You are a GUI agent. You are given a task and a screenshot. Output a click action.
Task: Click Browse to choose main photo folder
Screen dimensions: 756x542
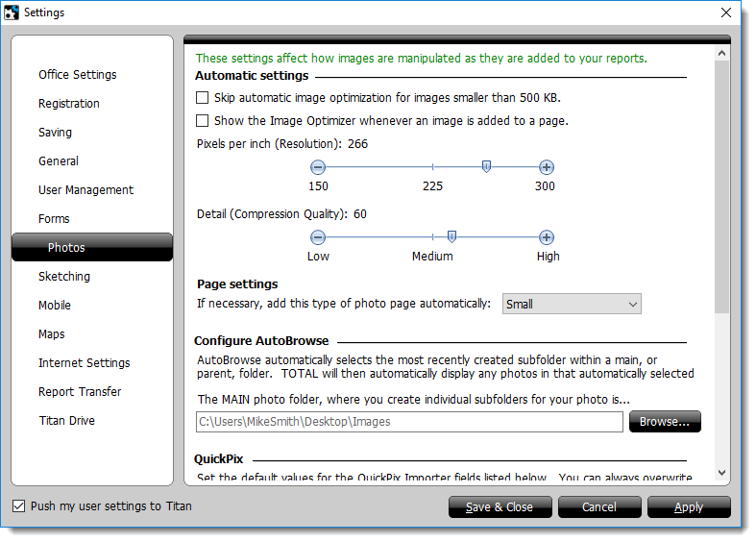coord(665,422)
